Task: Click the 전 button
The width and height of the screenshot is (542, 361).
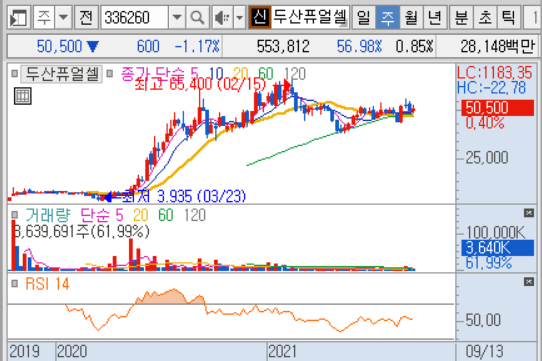Action: coord(86,17)
